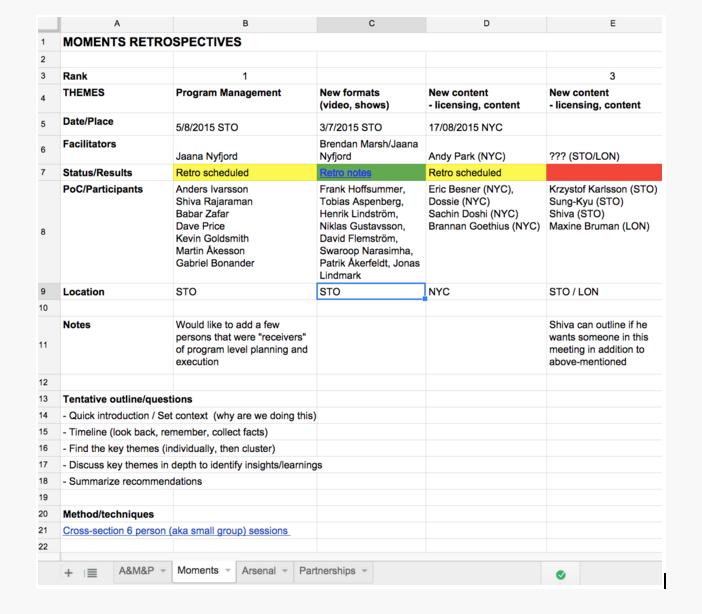Viewport: 702px width, 614px height.
Task: Select the yellow Retro scheduled cell in column D
Action: pos(486,173)
